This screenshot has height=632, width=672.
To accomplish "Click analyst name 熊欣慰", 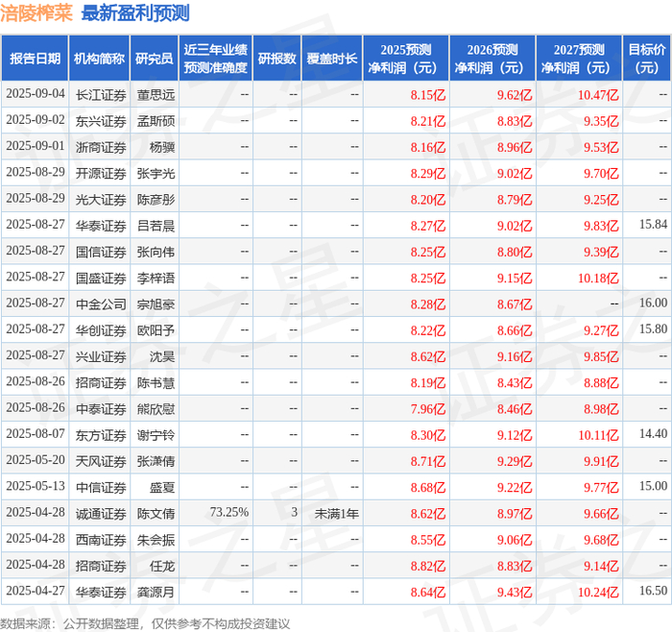I will pyautogui.click(x=156, y=408).
